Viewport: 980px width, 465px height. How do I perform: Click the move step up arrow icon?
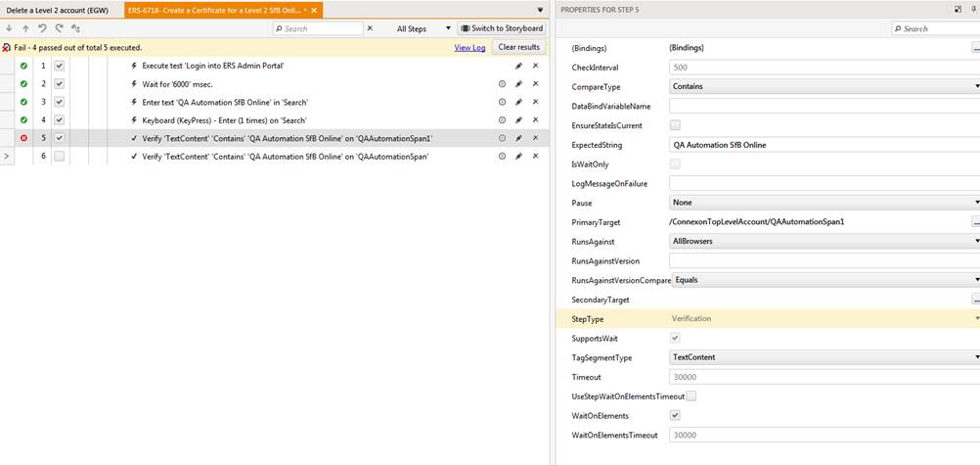(25, 28)
